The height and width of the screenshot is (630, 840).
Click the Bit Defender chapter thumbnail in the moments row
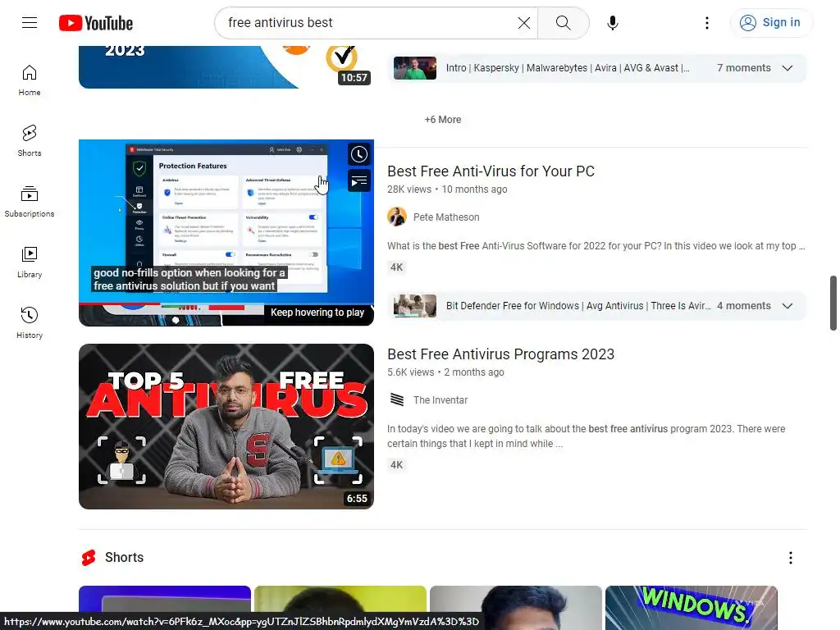pyautogui.click(x=414, y=306)
